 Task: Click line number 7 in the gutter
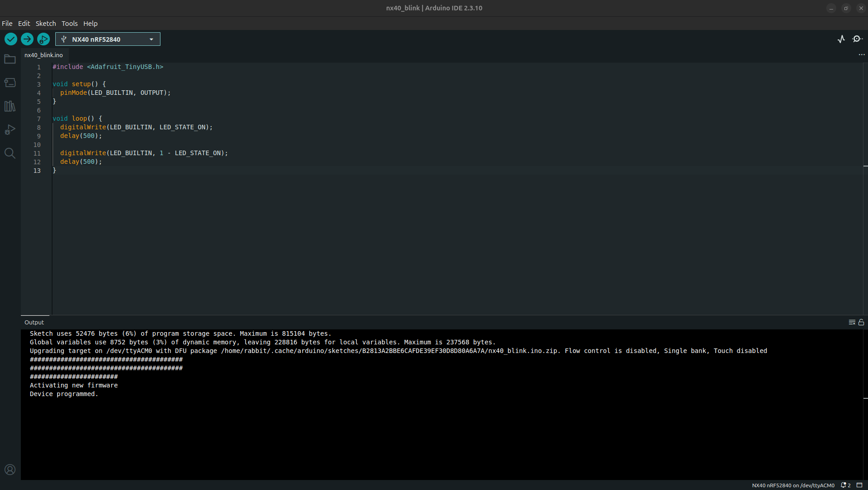[x=39, y=119]
